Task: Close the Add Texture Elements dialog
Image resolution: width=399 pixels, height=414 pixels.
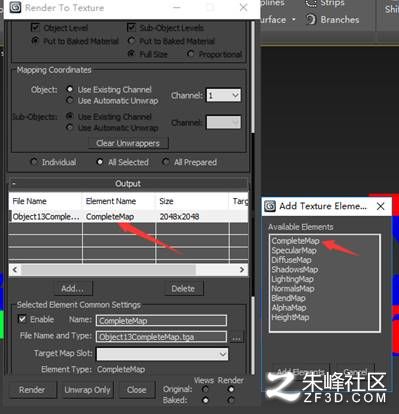Action: tap(380, 206)
